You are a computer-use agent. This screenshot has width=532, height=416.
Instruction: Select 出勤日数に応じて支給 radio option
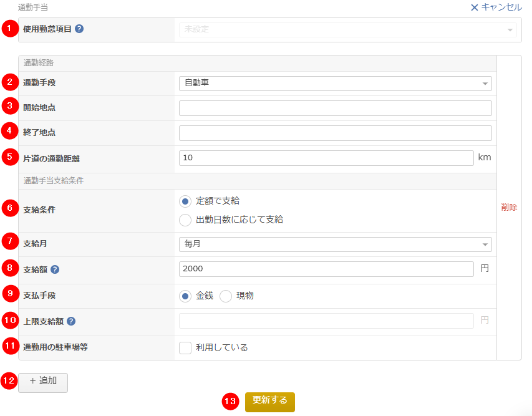pyautogui.click(x=185, y=220)
